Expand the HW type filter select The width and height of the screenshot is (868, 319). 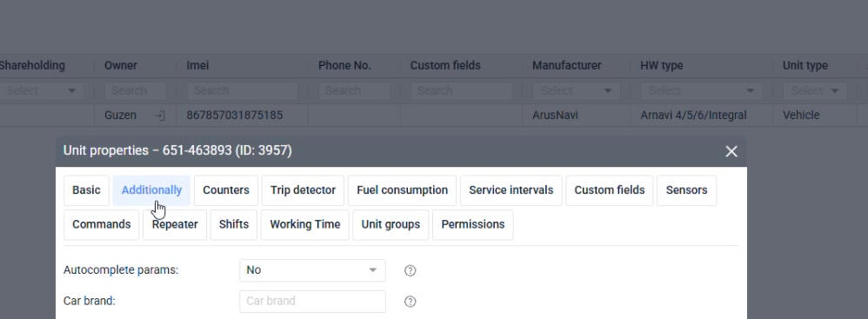pos(701,90)
